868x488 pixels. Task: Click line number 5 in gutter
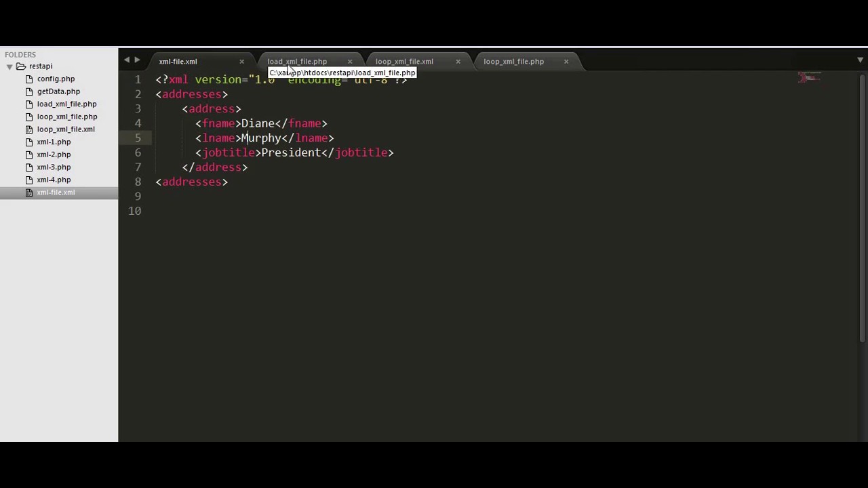[138, 138]
